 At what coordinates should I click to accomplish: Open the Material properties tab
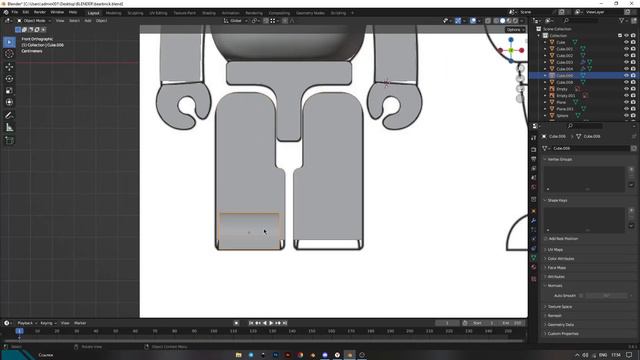pos(533,267)
